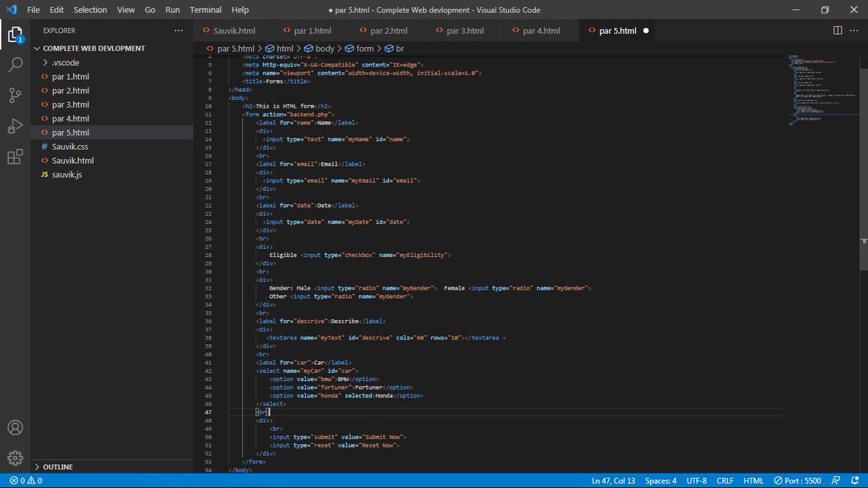The height and width of the screenshot is (488, 868).
Task: Open Explorer views and more actions ellipsis
Action: coord(179,30)
